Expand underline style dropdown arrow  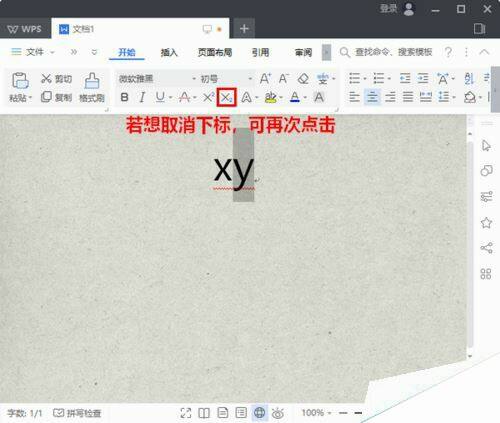coord(170,98)
